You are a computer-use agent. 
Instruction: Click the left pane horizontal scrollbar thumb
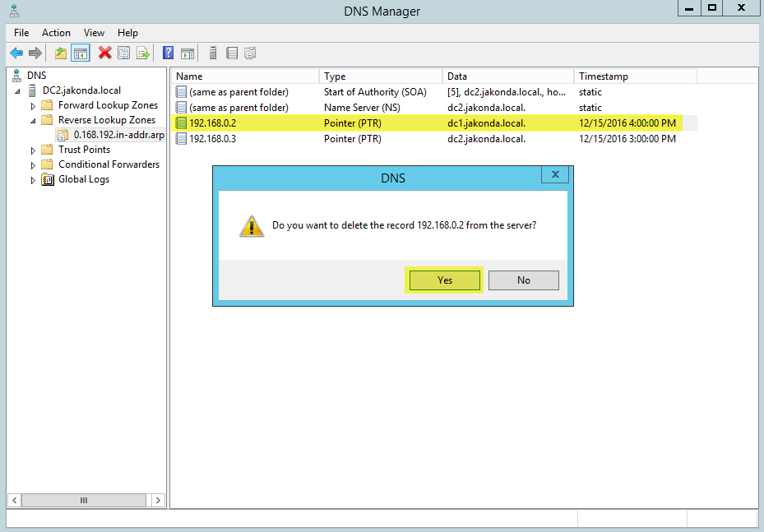click(83, 500)
